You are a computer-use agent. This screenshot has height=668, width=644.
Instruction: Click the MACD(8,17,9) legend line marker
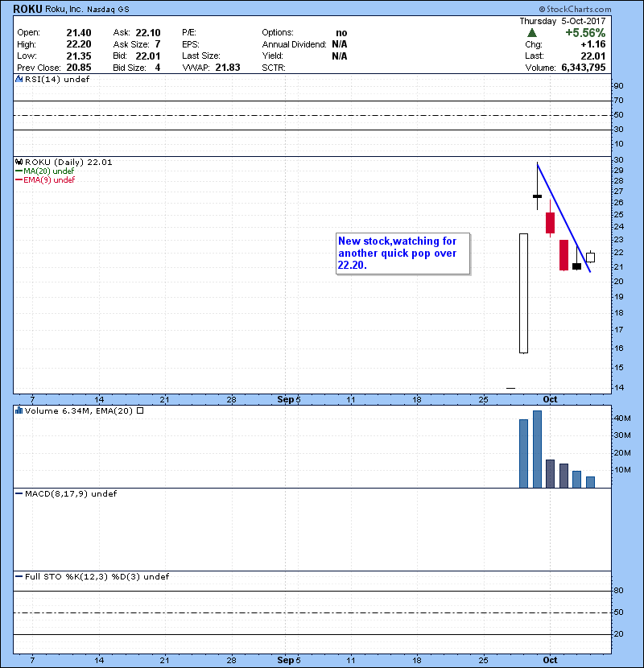coord(19,494)
